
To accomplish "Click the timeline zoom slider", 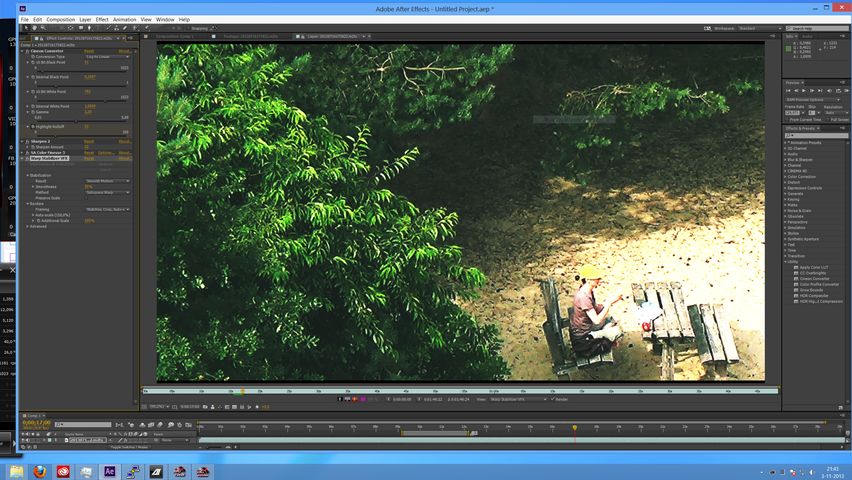I will click(215, 447).
